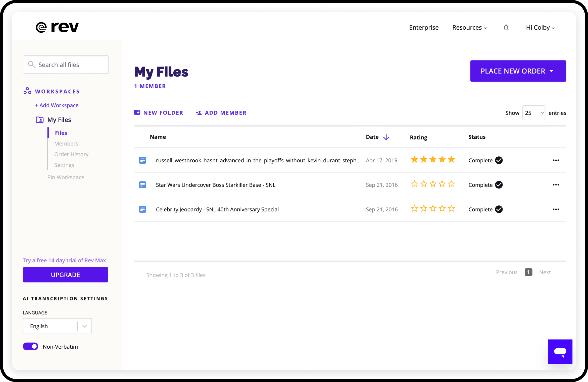Open Order History in sidebar
Viewport: 588px width, 382px height.
[x=71, y=154]
